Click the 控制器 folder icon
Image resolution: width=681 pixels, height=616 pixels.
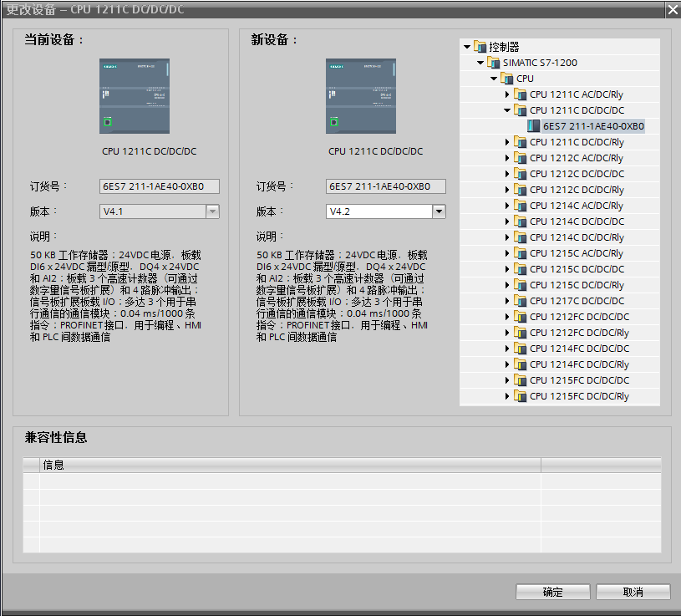point(480,47)
